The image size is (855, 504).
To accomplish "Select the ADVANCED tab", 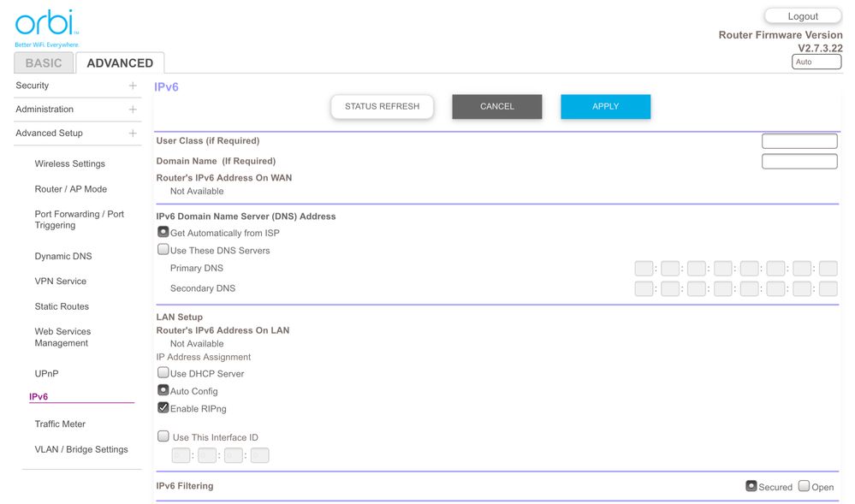I will [120, 62].
